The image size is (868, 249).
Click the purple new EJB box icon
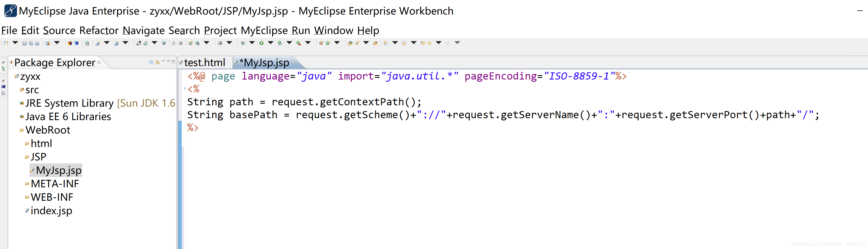70,43
